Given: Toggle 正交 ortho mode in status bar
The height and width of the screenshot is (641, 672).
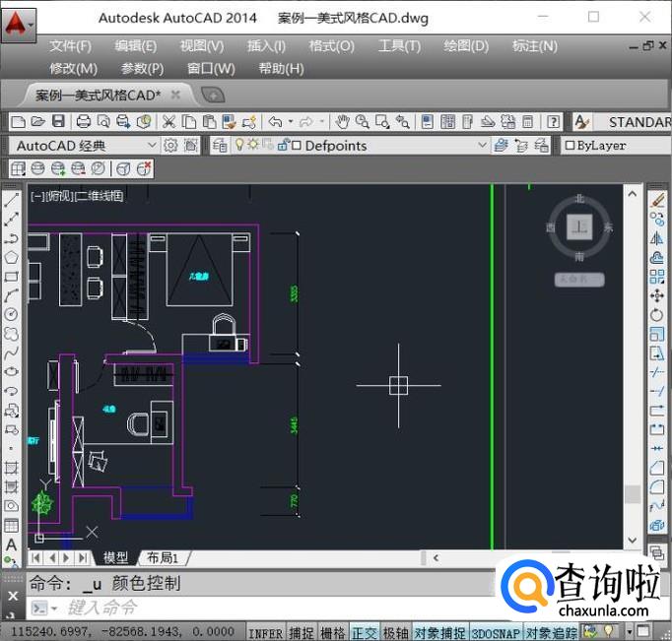Looking at the screenshot, I should coord(365,632).
